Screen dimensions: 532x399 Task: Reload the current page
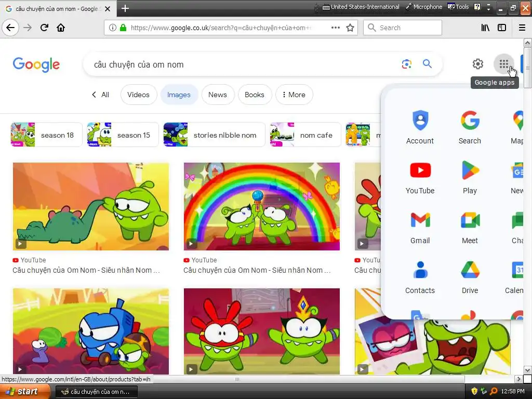pos(44,28)
